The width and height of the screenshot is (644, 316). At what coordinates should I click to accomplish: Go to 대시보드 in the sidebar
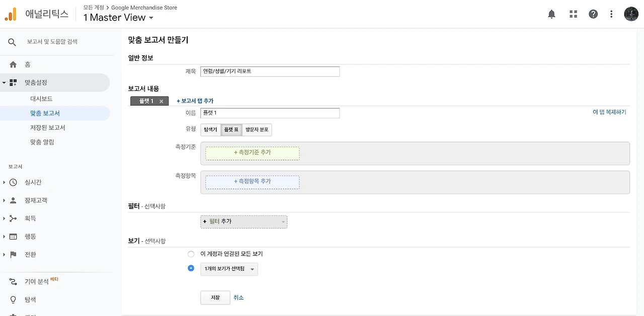[x=41, y=99]
